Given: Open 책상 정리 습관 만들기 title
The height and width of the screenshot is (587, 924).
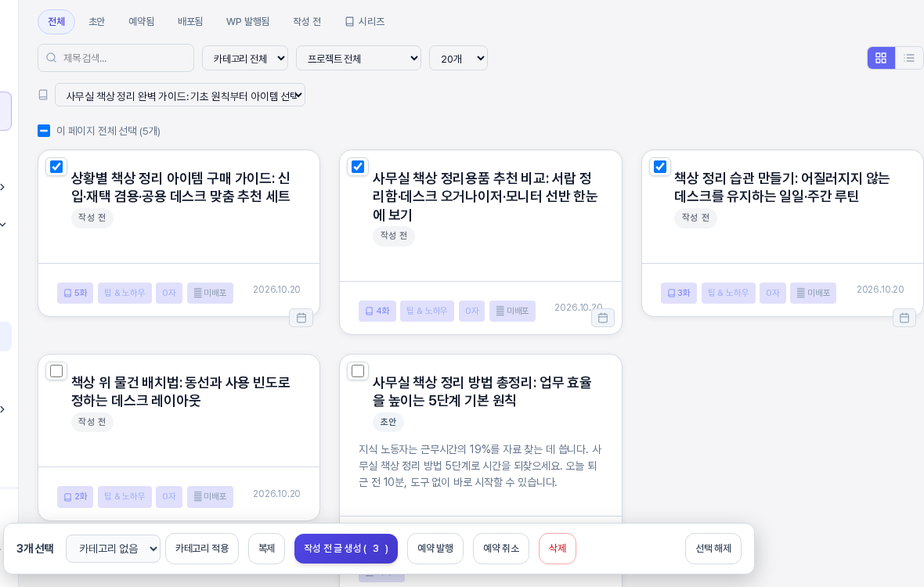Looking at the screenshot, I should 782,186.
